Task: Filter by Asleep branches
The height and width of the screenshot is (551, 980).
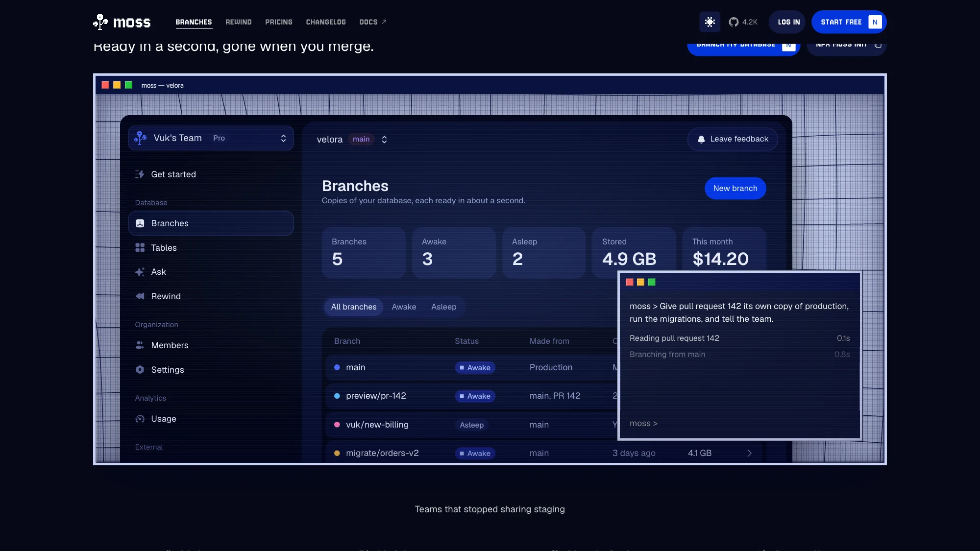Action: pos(443,307)
